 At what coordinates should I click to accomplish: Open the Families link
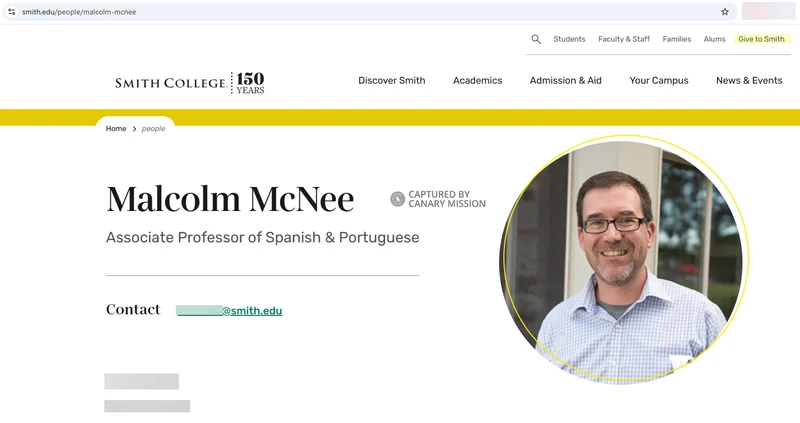click(x=677, y=39)
